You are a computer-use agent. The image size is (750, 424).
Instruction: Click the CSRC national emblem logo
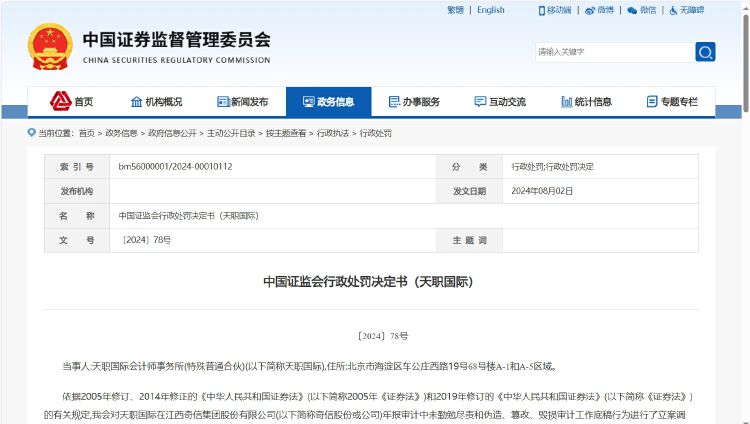click(50, 47)
